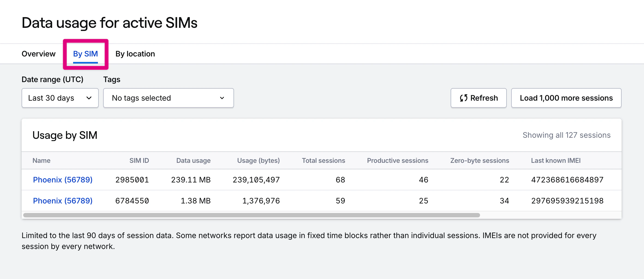The image size is (644, 279).
Task: Click the 1,376,976 bytes value
Action: coord(261,201)
